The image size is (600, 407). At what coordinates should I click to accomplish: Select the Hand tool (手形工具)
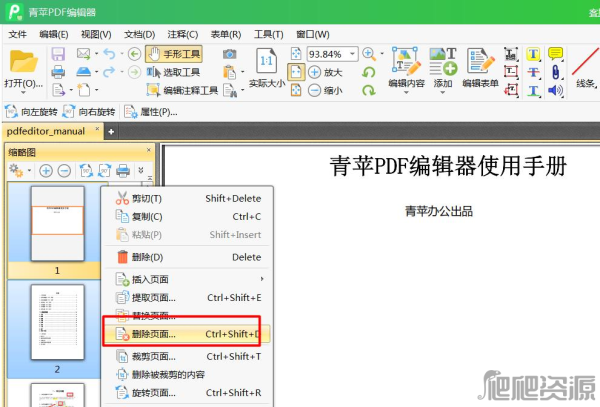click(x=174, y=54)
